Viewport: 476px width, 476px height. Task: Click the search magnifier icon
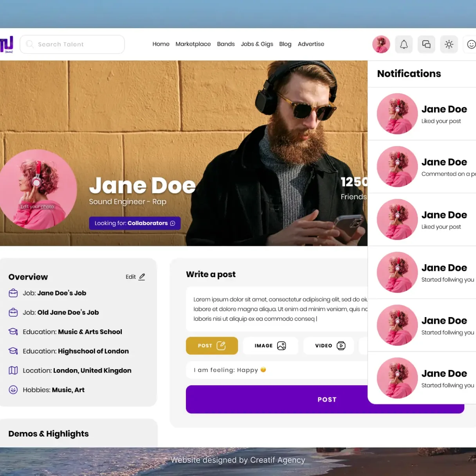coord(30,44)
